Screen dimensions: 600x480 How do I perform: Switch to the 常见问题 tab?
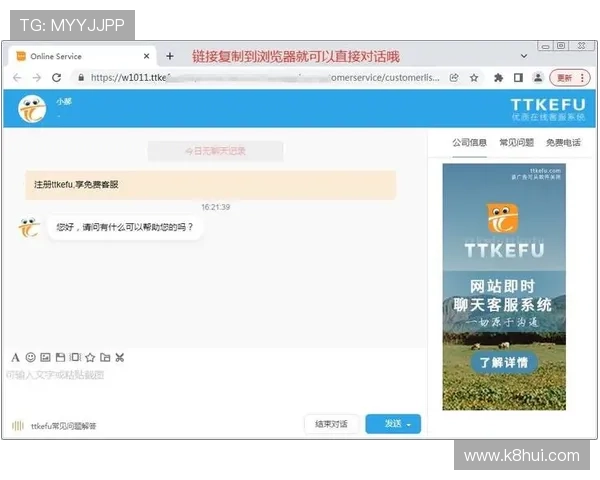point(517,143)
